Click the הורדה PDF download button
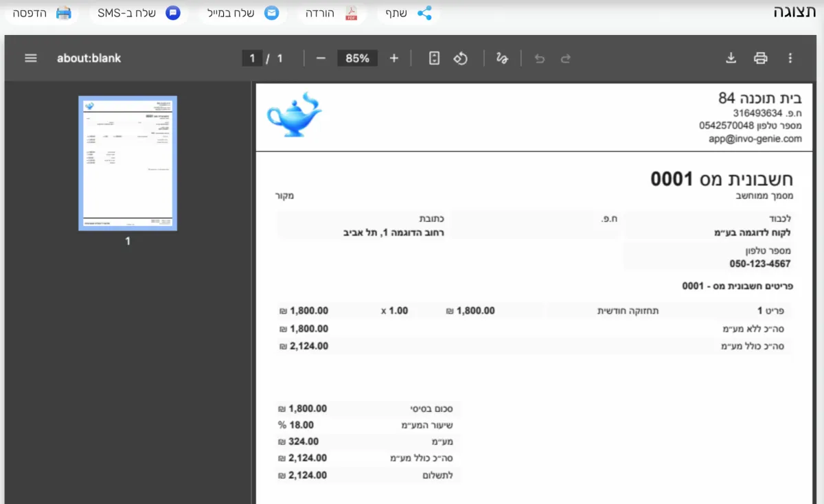Viewport: 824px width, 504px height. click(x=332, y=13)
